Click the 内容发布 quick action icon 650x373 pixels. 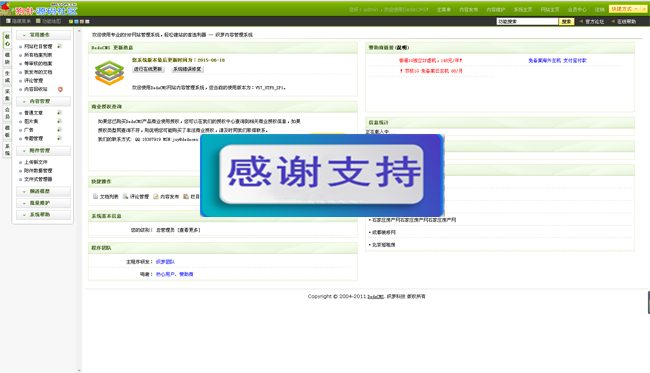(156, 196)
